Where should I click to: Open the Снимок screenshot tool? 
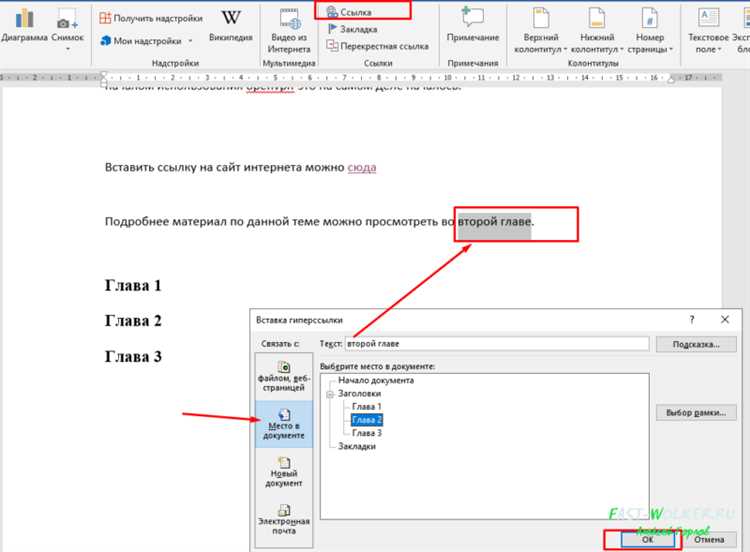(67, 20)
